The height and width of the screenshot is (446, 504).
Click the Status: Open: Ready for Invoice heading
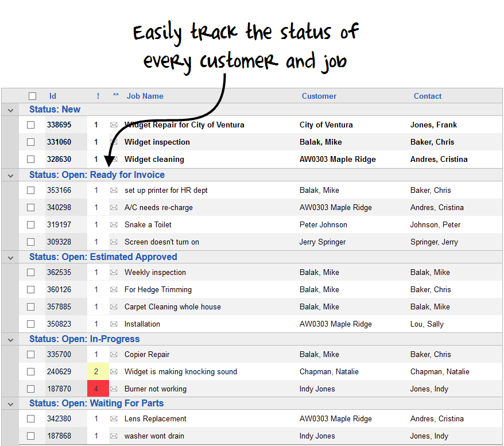coord(97,175)
